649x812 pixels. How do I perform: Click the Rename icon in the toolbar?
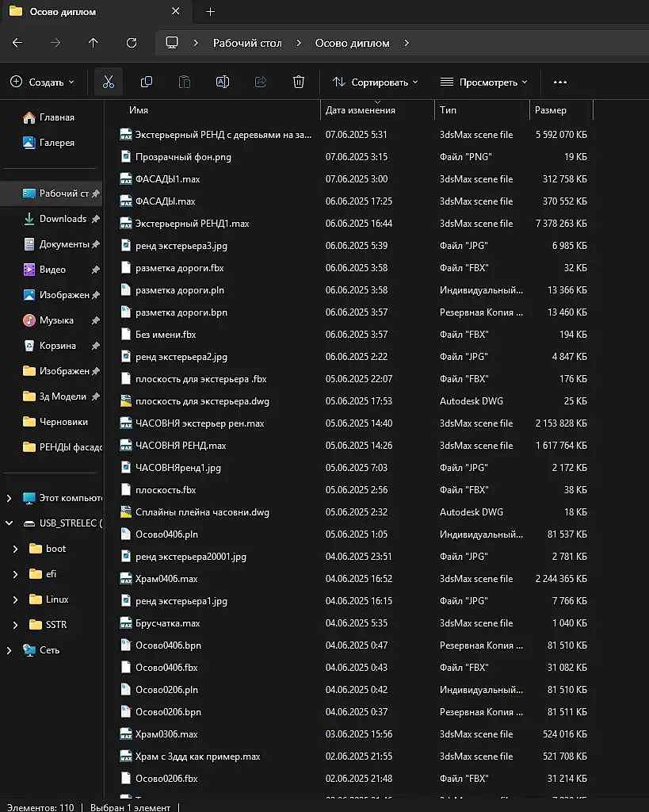coord(223,82)
